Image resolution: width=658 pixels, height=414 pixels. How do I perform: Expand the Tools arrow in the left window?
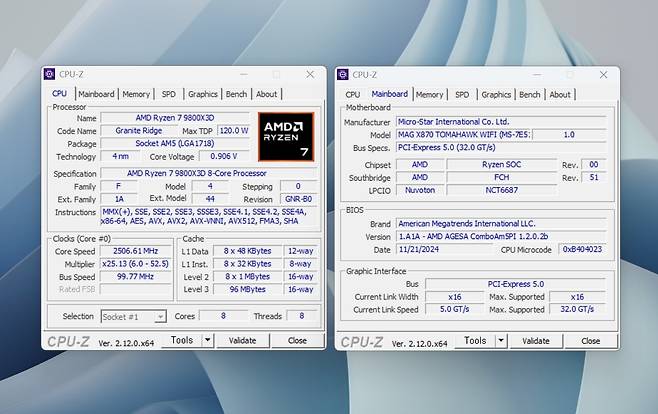(207, 340)
